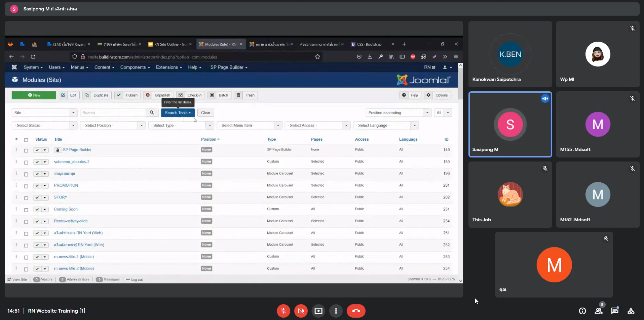Open the meeting details info icon
The height and width of the screenshot is (320, 644).
point(582,311)
